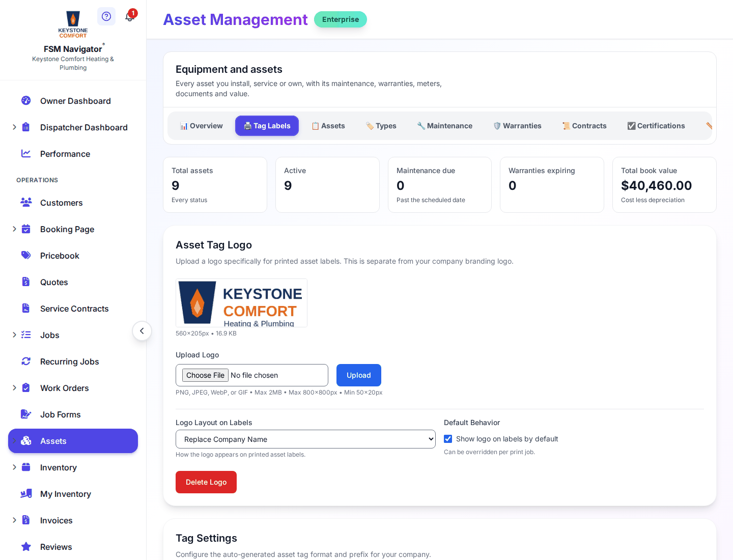Select the Tag Labels tab

(x=267, y=126)
